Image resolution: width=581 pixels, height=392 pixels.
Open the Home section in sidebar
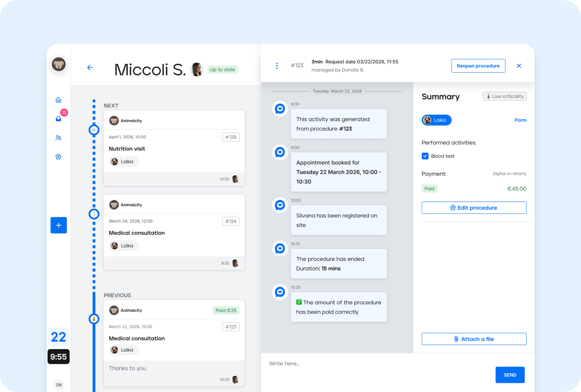pos(59,100)
